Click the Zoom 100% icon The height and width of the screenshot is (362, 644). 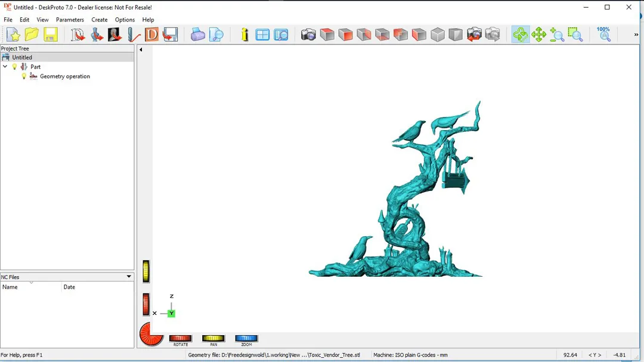click(x=603, y=34)
